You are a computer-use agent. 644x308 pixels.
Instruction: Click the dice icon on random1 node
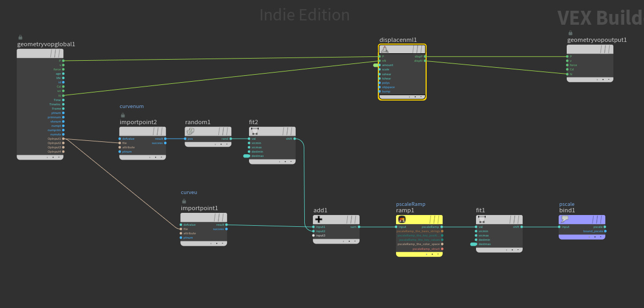pos(191,131)
